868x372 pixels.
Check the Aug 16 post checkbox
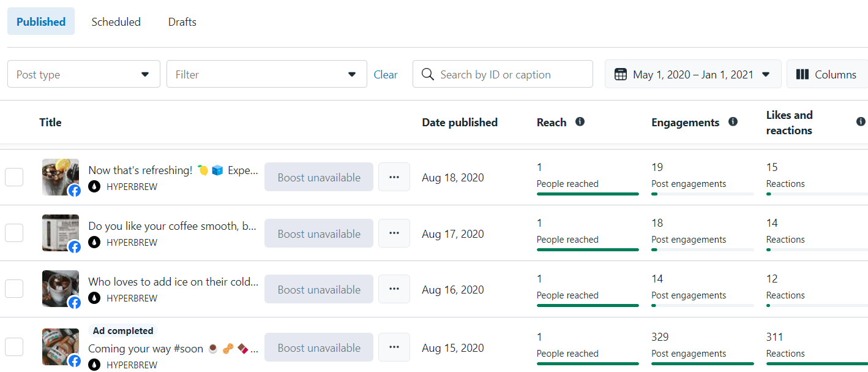14,289
